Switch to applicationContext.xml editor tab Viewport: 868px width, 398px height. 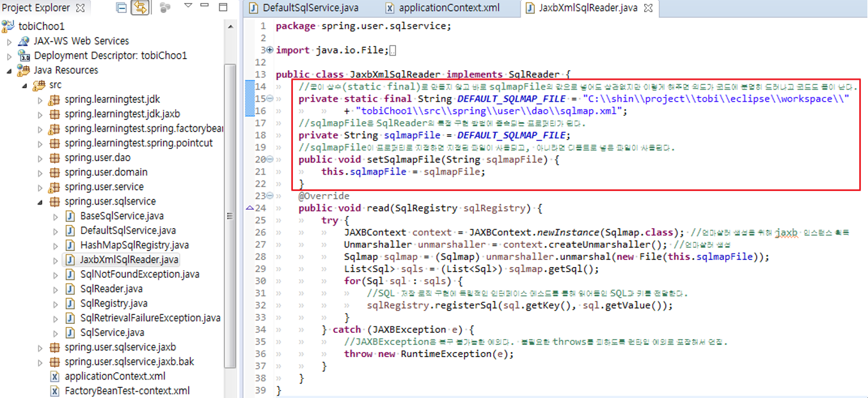coord(450,8)
